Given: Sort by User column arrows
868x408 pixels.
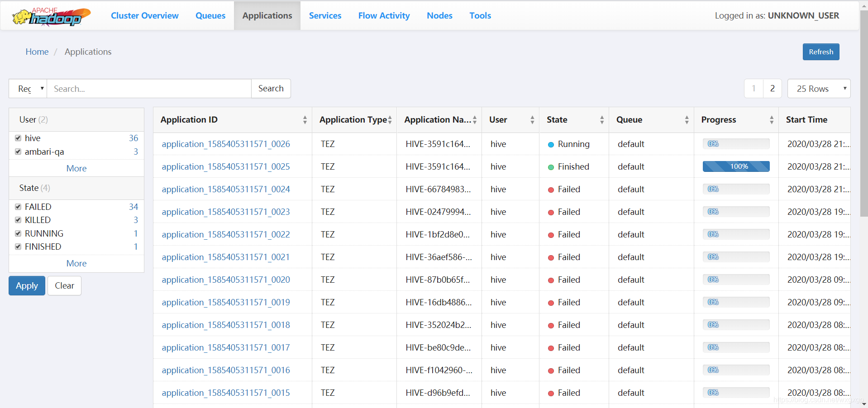Looking at the screenshot, I should pos(532,120).
